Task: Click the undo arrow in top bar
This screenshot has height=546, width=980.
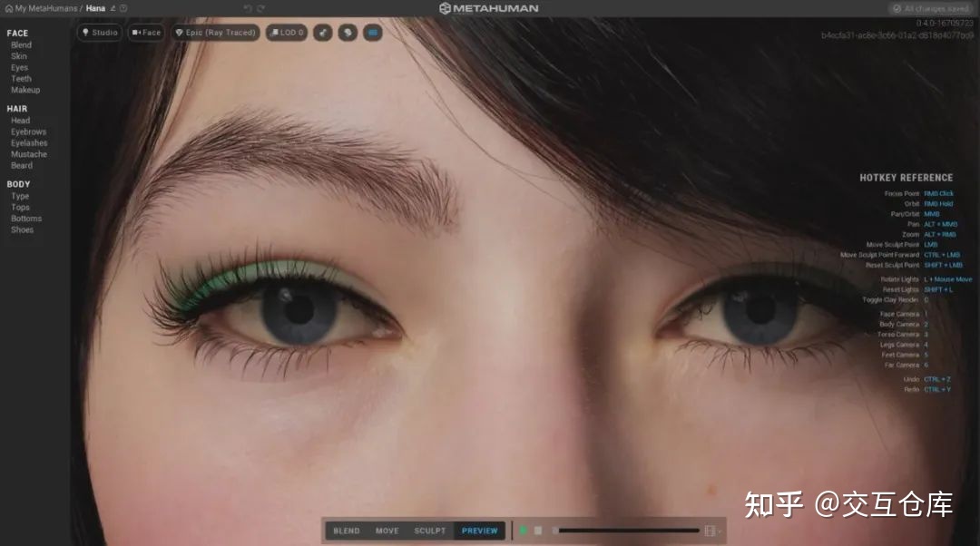Action: pyautogui.click(x=248, y=8)
